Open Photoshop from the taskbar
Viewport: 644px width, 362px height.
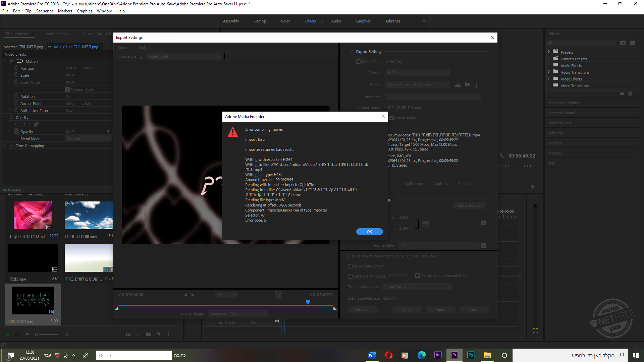pos(471,355)
